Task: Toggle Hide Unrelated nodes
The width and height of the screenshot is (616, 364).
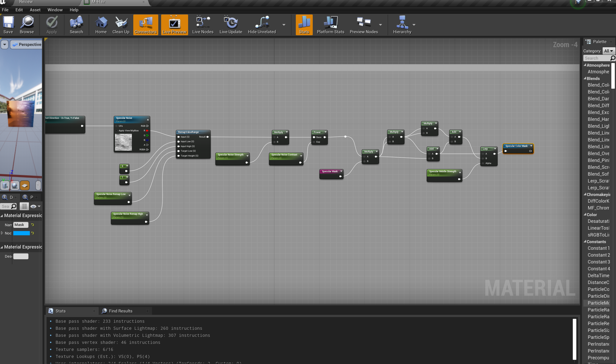Action: point(262,25)
